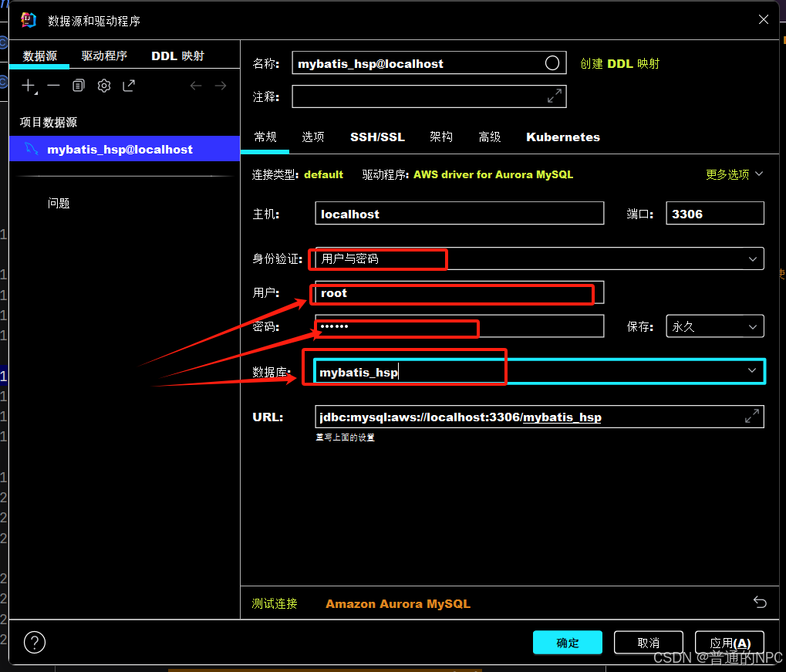786x672 pixels.
Task: Click the make global export arrow icon
Action: [x=129, y=86]
